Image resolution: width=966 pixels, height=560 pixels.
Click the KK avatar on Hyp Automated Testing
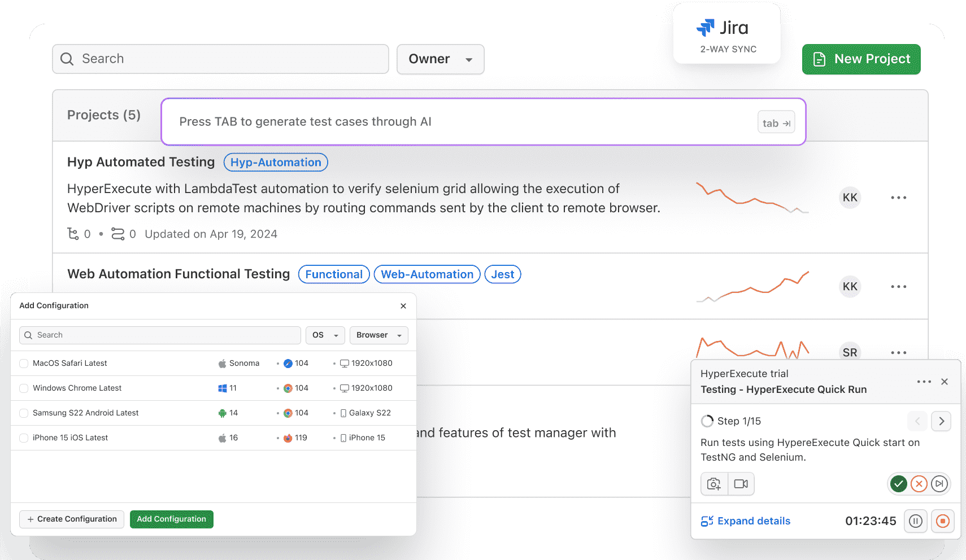point(850,198)
